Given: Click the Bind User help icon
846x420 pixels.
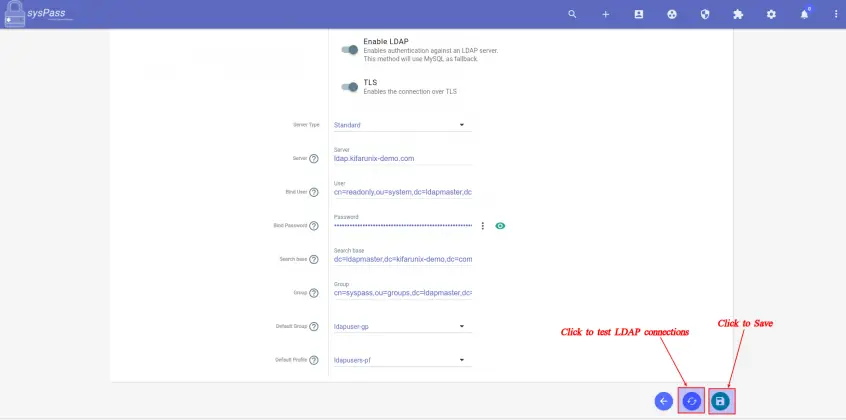Looking at the screenshot, I should [314, 192].
